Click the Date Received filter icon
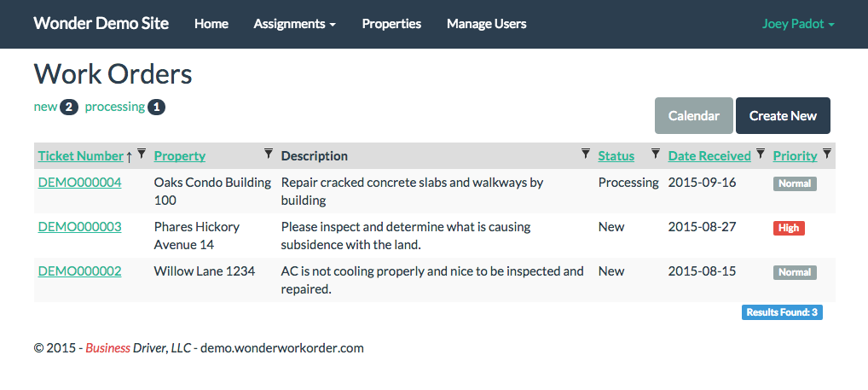The width and height of the screenshot is (868, 390). click(761, 154)
